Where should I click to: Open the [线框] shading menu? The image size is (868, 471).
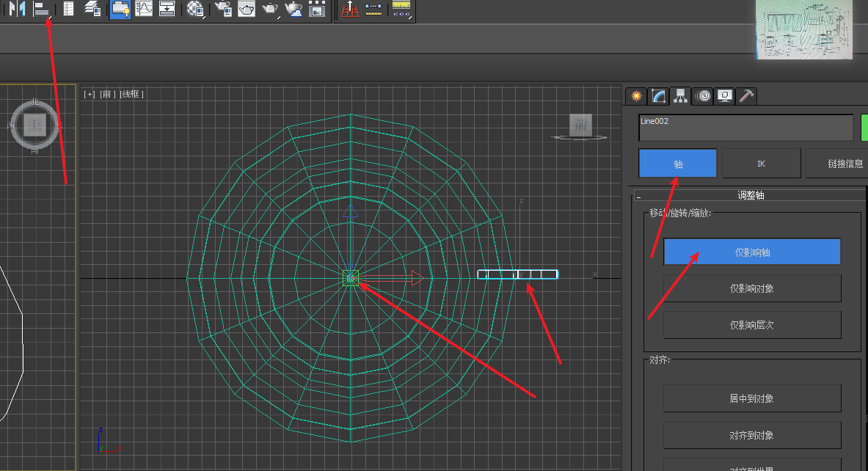pos(132,94)
